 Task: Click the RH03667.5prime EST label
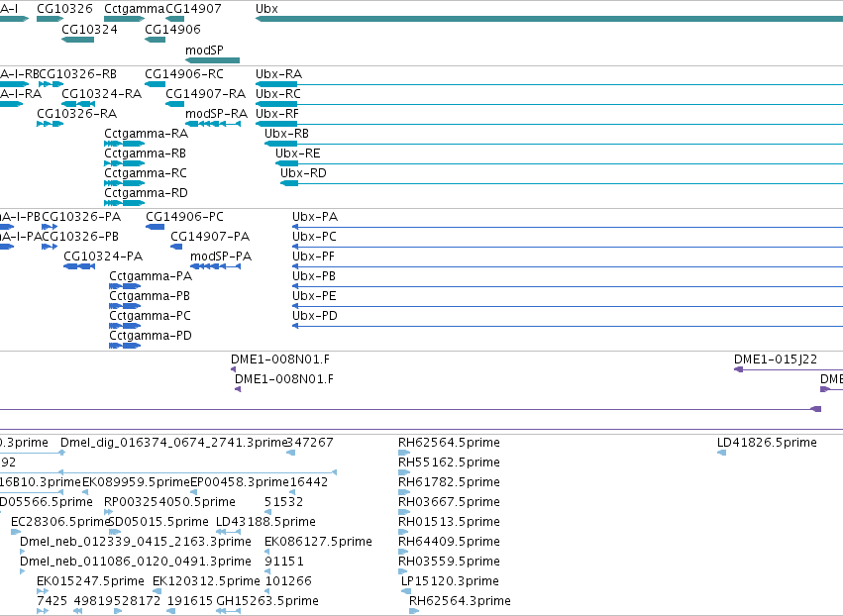449,502
